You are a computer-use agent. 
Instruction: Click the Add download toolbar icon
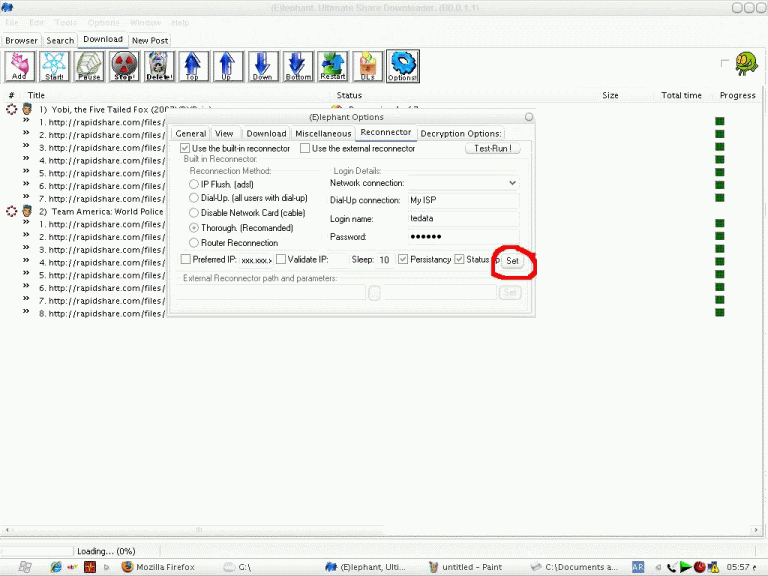(20, 66)
